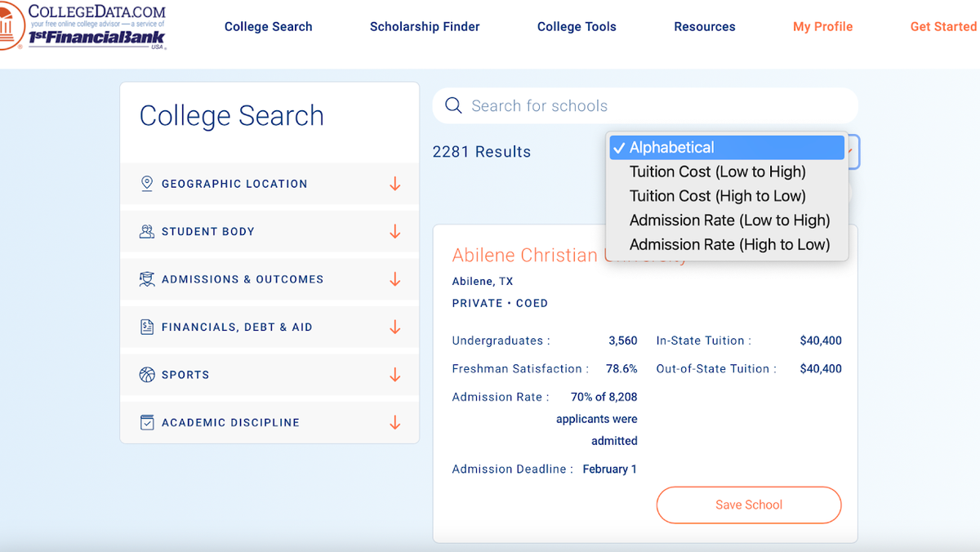
Task: Click the Academic Discipline checklist icon
Action: (148, 422)
